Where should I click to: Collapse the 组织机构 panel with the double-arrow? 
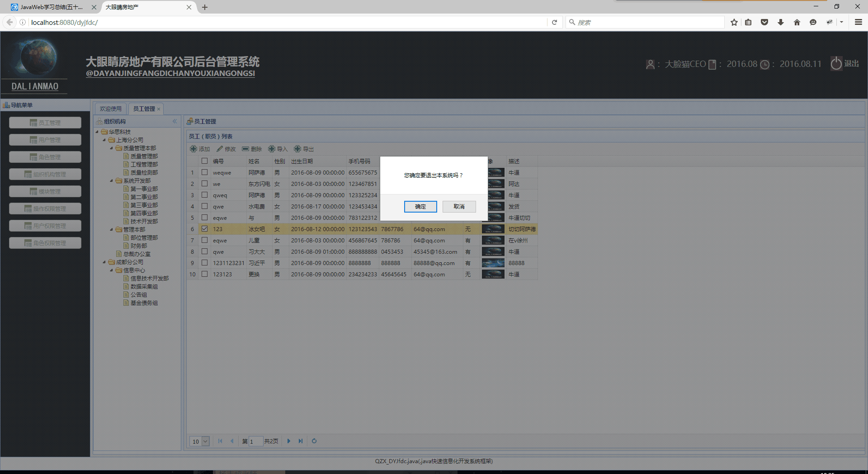pyautogui.click(x=175, y=121)
